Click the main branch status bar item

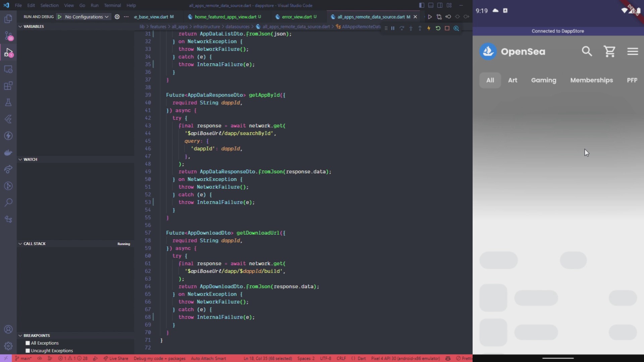click(23, 358)
